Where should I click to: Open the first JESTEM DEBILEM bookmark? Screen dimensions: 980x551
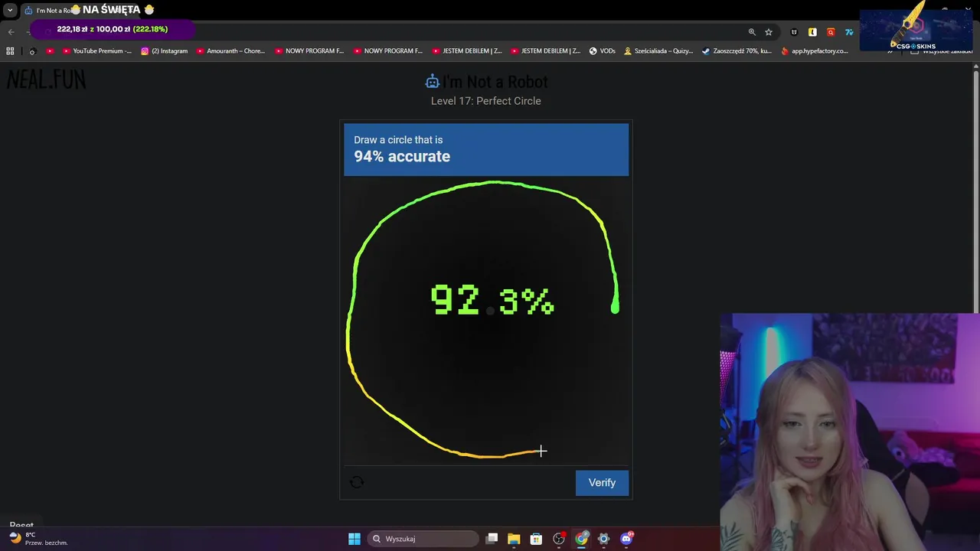(466, 51)
